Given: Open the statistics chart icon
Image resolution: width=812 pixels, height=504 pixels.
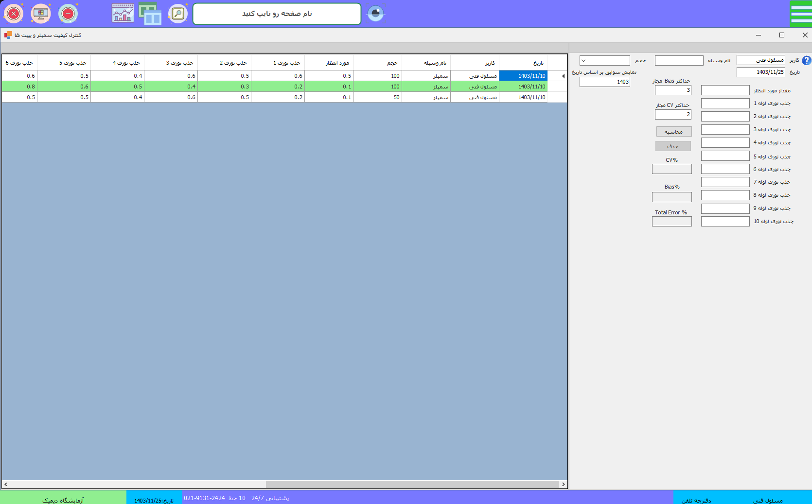Looking at the screenshot, I should pyautogui.click(x=123, y=14).
